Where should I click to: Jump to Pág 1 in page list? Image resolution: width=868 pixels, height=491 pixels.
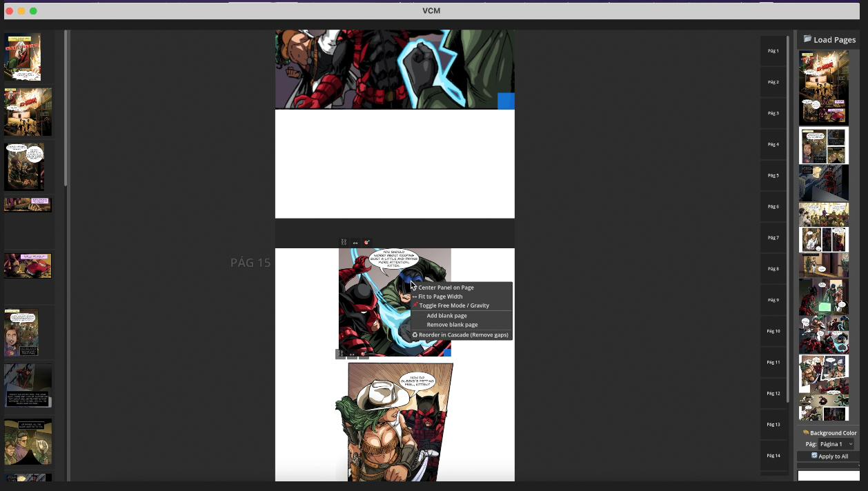pos(773,51)
